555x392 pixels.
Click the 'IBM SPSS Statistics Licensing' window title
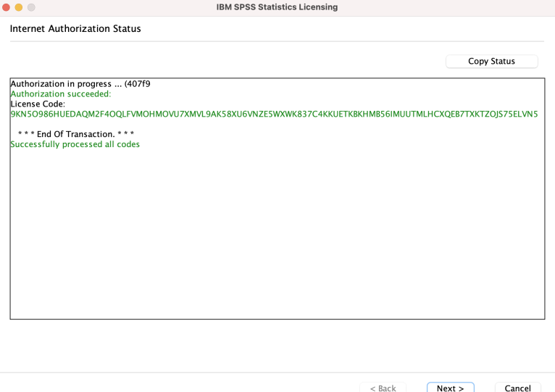[x=277, y=7]
